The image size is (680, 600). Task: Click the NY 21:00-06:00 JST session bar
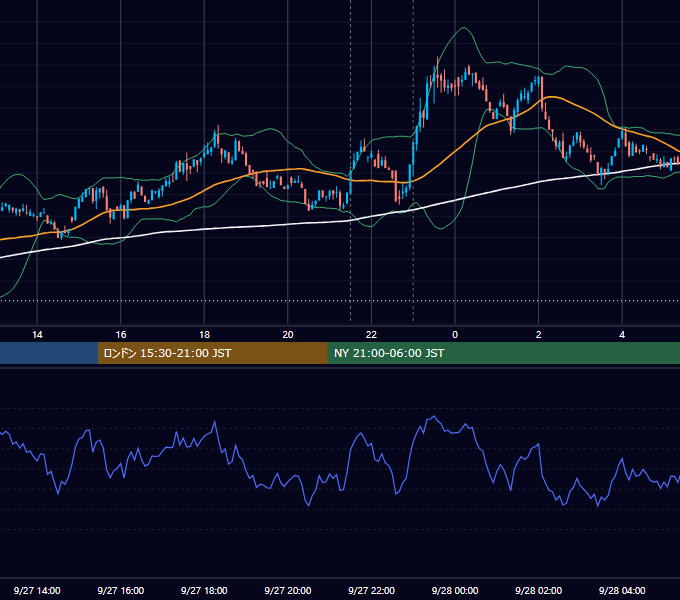[503, 353]
